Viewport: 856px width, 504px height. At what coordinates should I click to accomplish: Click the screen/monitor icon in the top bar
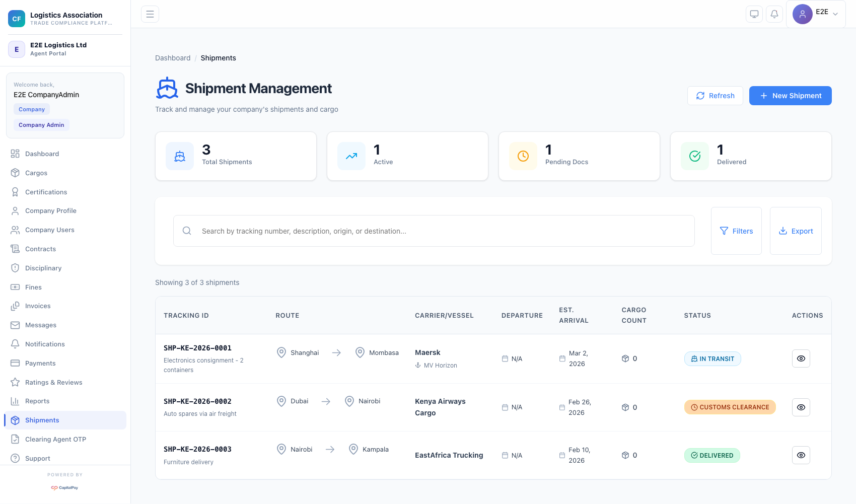coord(754,14)
